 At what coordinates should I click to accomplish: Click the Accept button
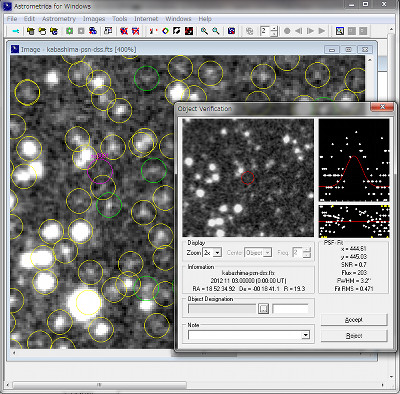(354, 320)
